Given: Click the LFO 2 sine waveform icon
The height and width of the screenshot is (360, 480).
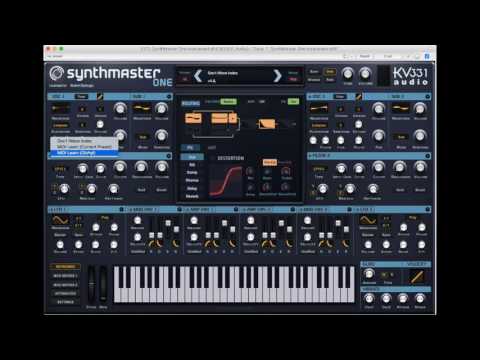Looking at the screenshot, I should tap(368, 220).
